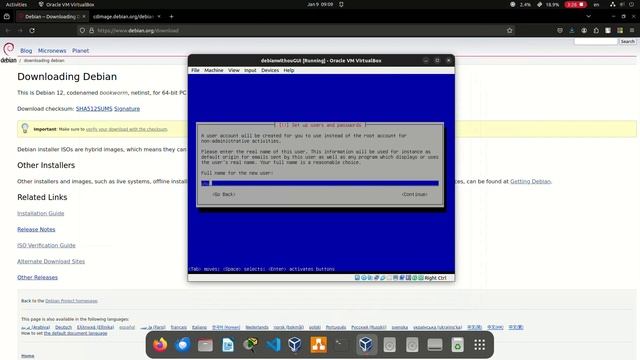Click the optical drive status icon
This screenshot has height=360, width=640.
tap(364, 278)
